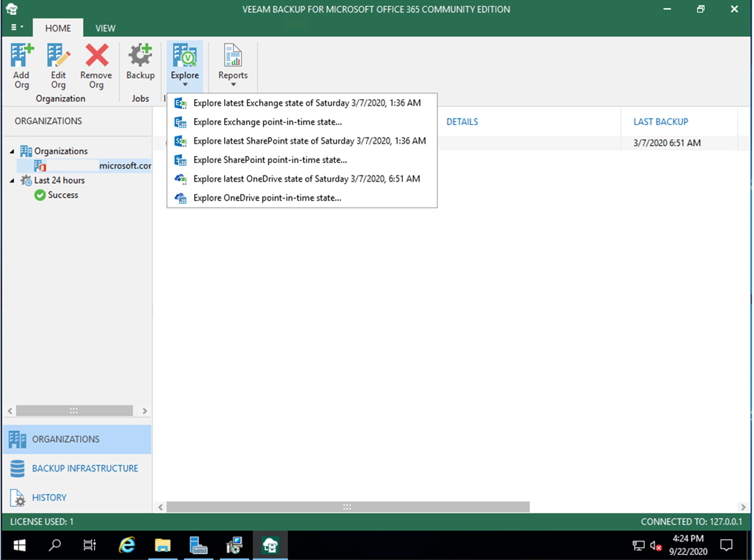Click the taskbar search magnifier icon
Viewport: 754px width, 560px height.
[x=55, y=545]
